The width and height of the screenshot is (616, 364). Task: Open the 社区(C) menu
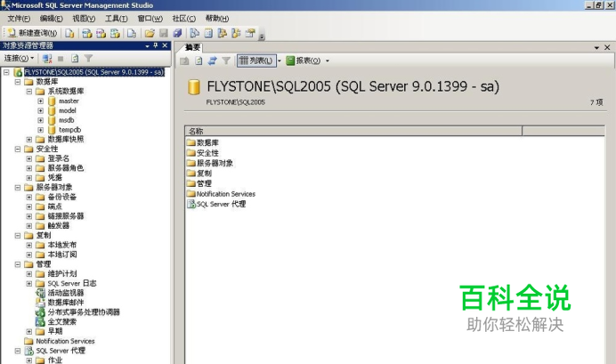click(x=184, y=19)
